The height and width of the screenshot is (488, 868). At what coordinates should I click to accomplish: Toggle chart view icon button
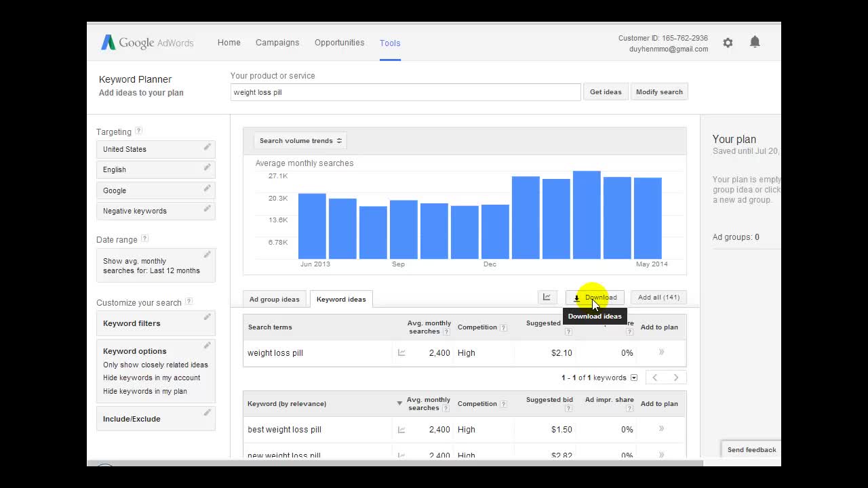pyautogui.click(x=547, y=298)
